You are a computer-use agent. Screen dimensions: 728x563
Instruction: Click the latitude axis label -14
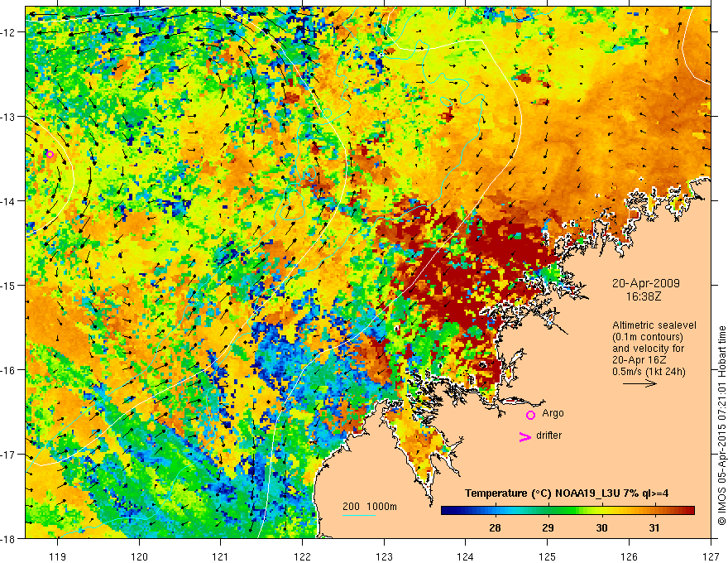9,201
